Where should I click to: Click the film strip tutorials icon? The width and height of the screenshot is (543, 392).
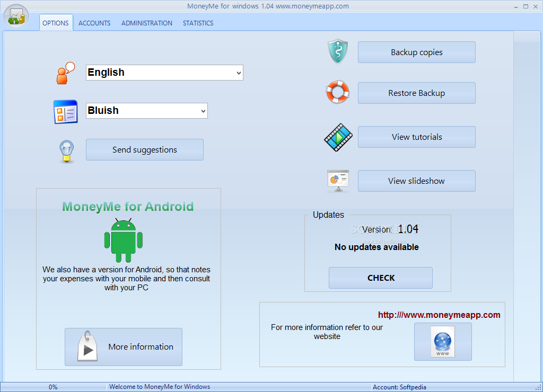coord(338,137)
